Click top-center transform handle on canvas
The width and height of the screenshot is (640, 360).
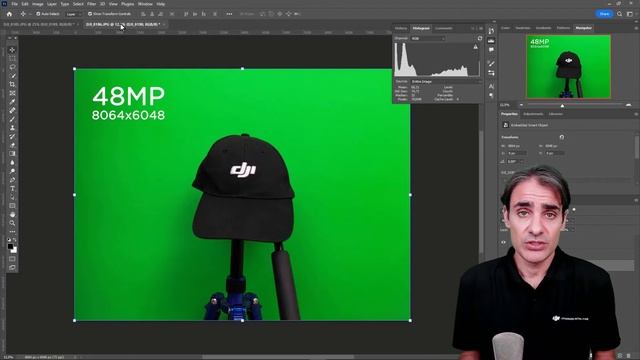[x=242, y=69]
